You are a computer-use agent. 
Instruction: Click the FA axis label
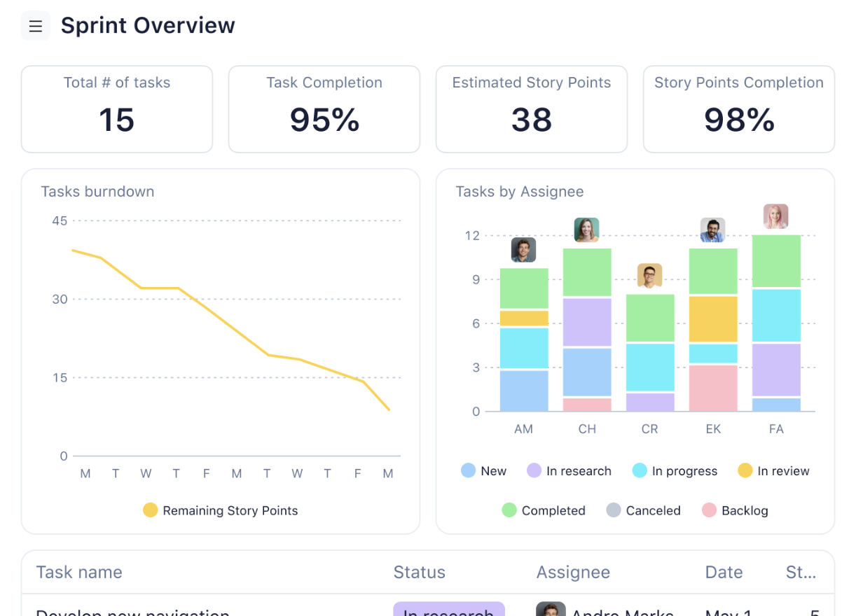[775, 429]
